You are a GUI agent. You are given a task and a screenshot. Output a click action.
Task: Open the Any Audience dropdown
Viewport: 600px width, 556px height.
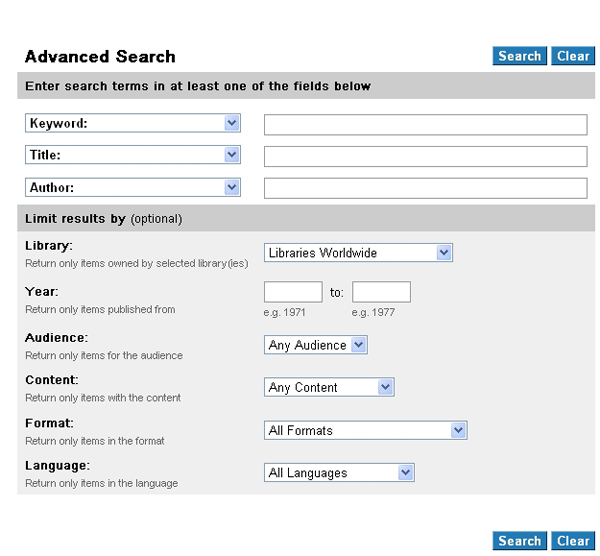(316, 345)
